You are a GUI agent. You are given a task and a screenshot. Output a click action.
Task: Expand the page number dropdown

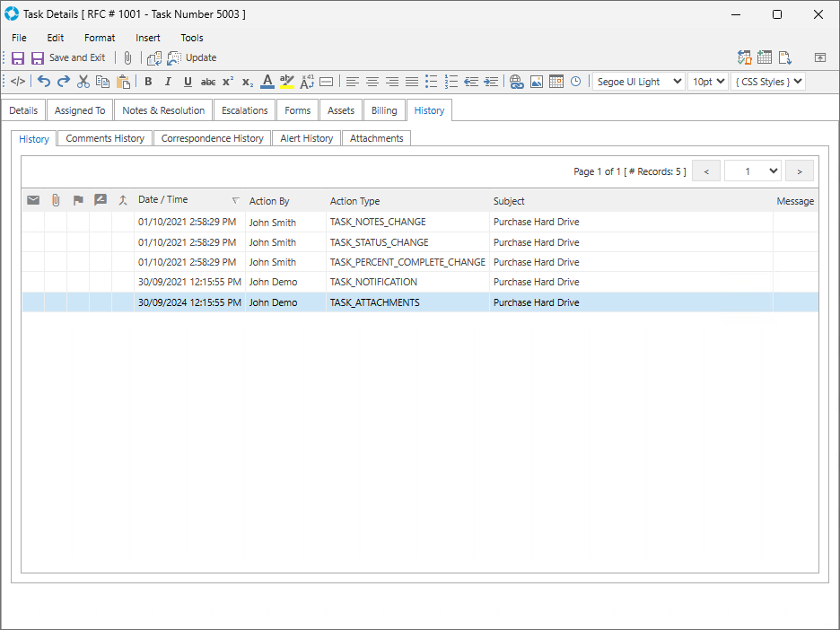pyautogui.click(x=752, y=171)
